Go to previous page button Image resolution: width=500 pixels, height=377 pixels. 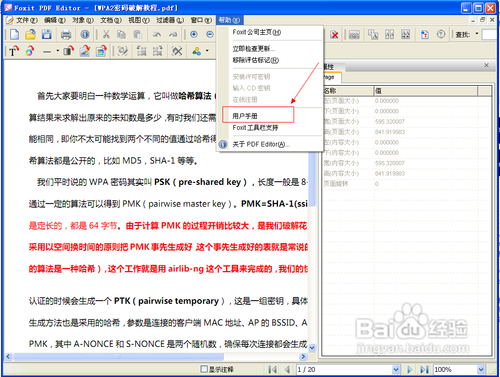pyautogui.click(x=287, y=369)
